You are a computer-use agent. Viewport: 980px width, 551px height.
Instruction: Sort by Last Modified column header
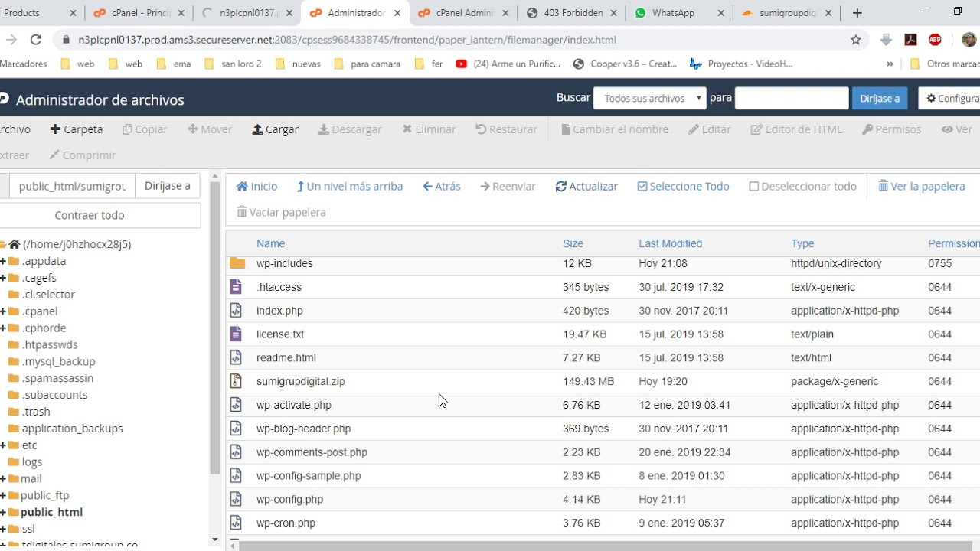coord(670,243)
